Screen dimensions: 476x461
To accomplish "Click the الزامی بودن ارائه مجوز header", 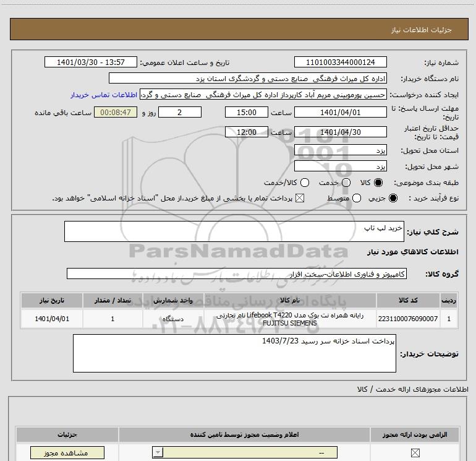I will pyautogui.click(x=415, y=435).
